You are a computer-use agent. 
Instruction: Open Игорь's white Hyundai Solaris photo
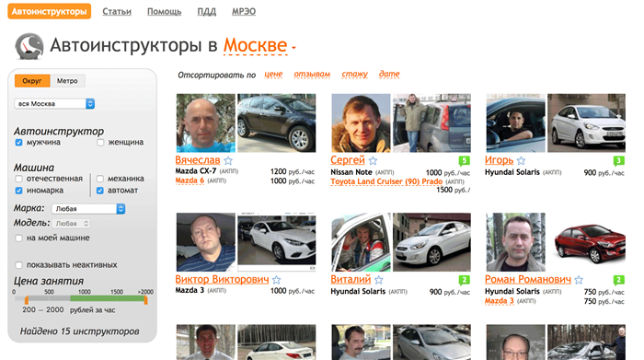point(587,122)
